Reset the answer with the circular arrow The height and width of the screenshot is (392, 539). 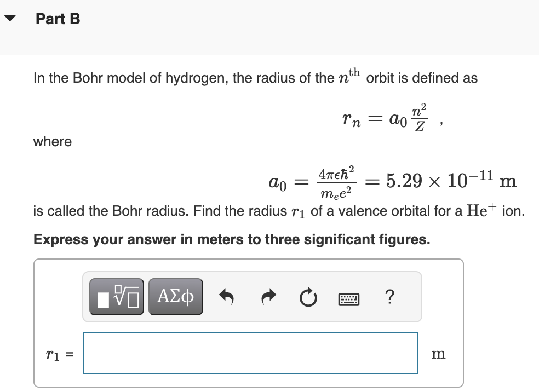click(308, 296)
